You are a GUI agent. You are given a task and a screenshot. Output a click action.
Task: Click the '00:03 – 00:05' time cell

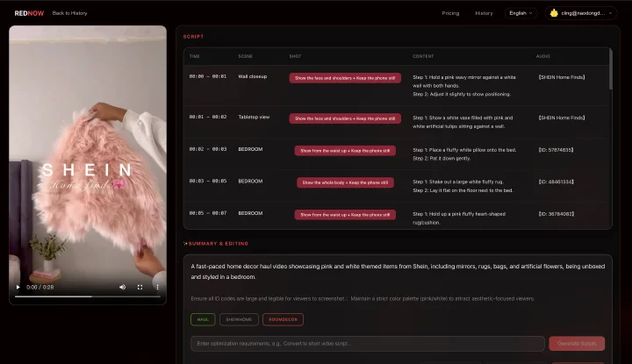click(x=208, y=182)
